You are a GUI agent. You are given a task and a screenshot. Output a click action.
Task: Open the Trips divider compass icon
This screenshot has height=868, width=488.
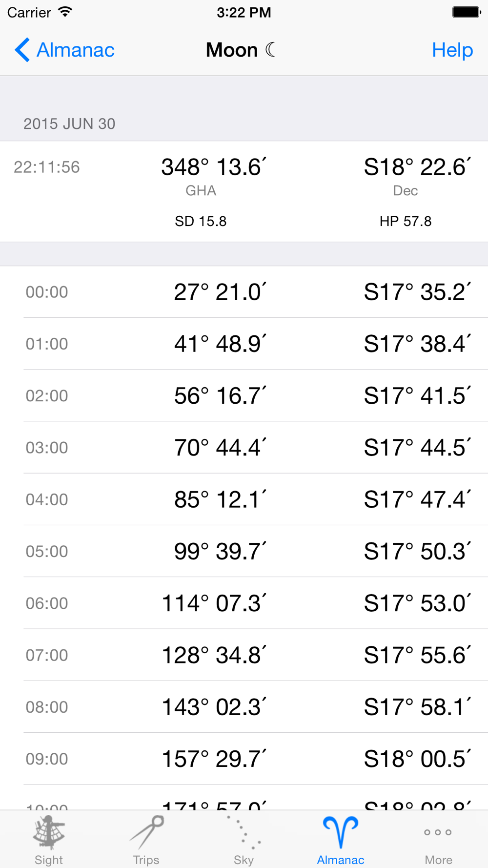[x=146, y=832]
